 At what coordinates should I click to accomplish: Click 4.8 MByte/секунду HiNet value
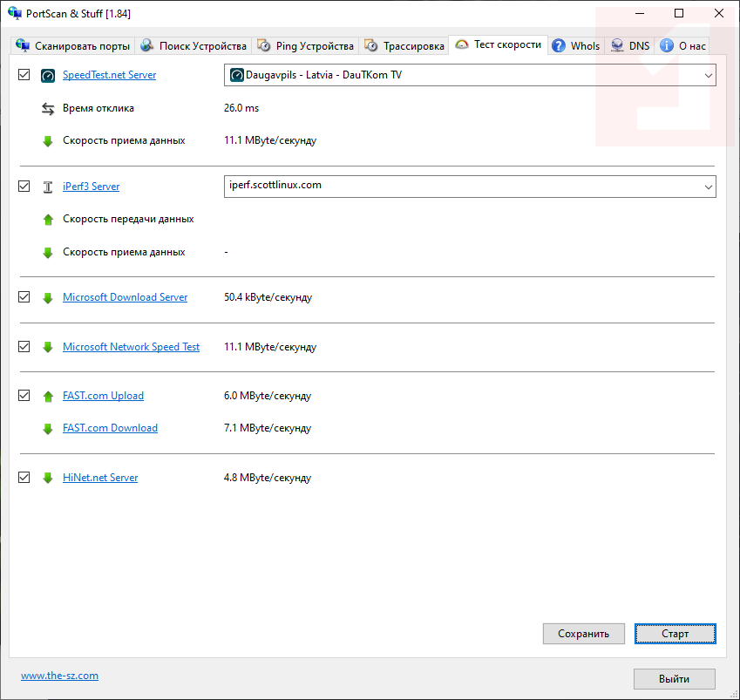pyautogui.click(x=267, y=477)
